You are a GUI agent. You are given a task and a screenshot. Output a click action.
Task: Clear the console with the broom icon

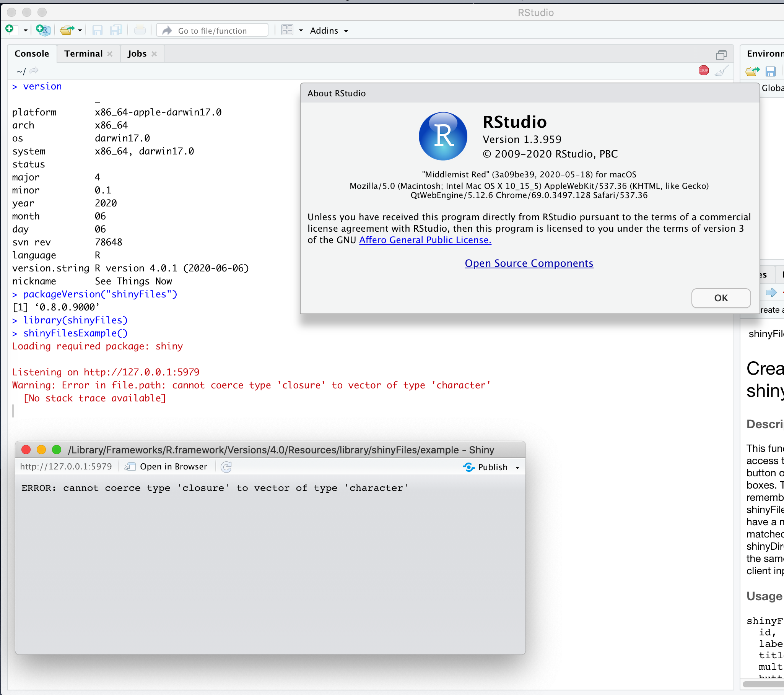click(x=722, y=71)
